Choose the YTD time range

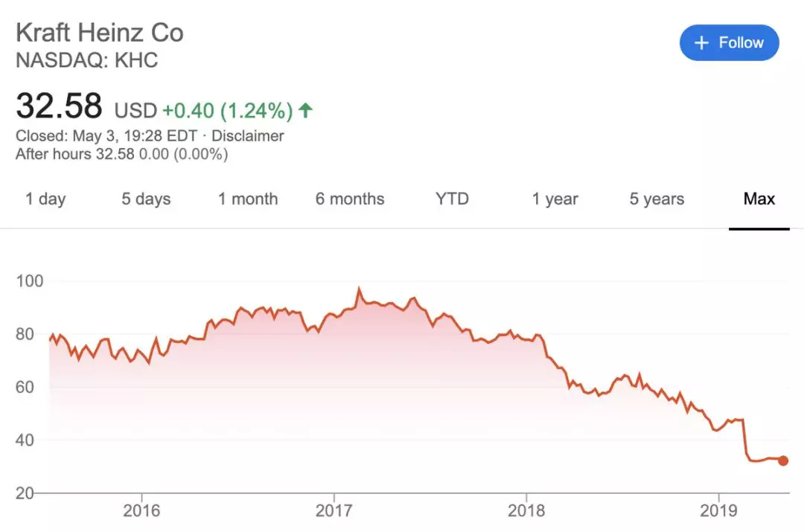point(453,199)
